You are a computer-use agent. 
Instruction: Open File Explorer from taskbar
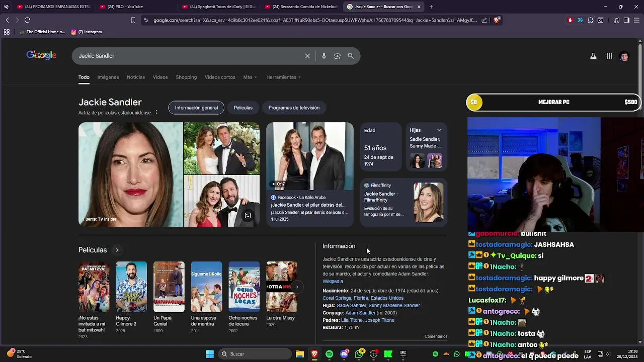tap(300, 354)
